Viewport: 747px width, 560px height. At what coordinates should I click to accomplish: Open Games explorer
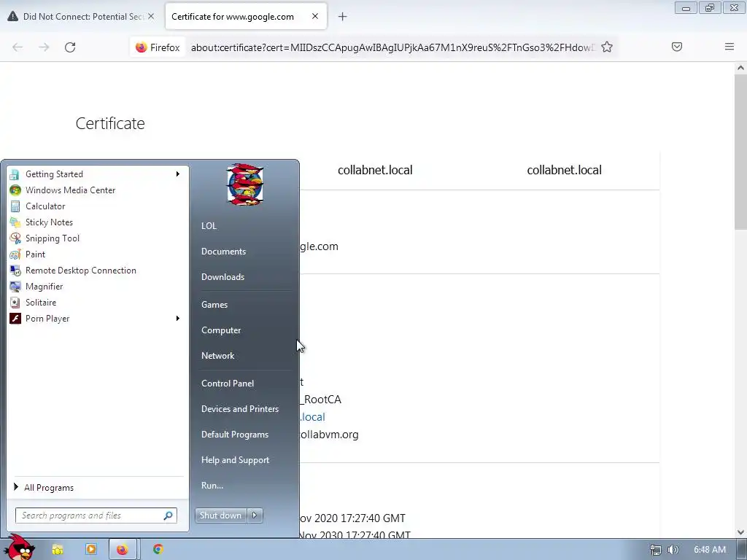point(214,305)
